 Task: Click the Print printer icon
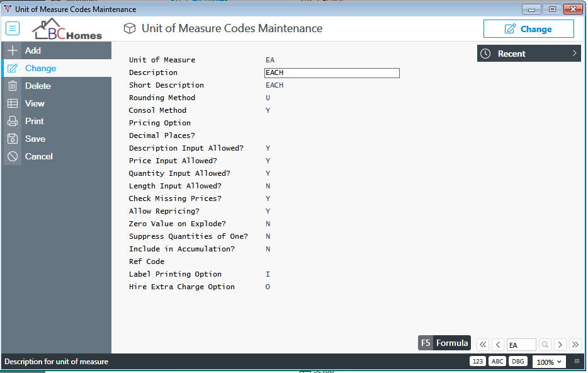tap(13, 121)
